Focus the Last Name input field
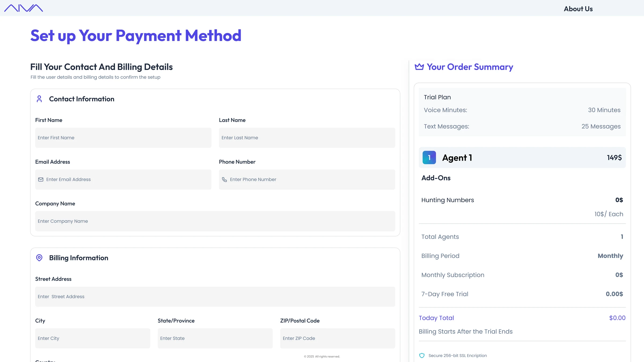Image resolution: width=644 pixels, height=362 pixels. (307, 138)
